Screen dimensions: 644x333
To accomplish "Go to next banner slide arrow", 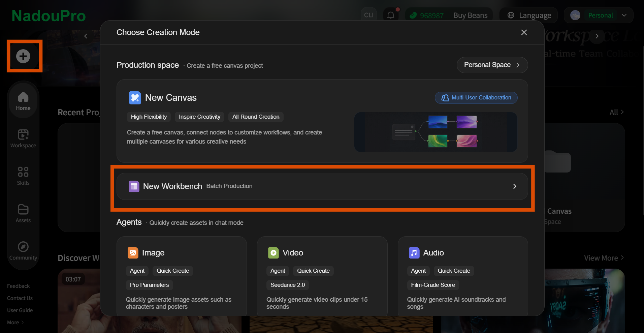I will point(597,36).
